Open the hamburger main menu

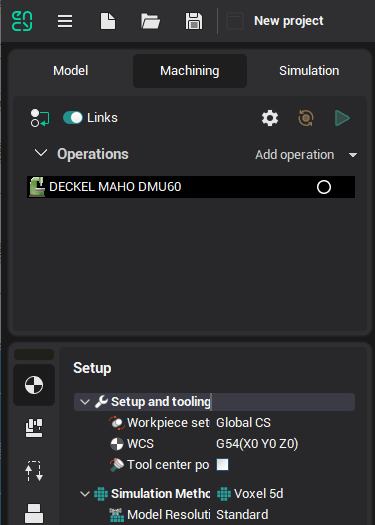coord(65,21)
